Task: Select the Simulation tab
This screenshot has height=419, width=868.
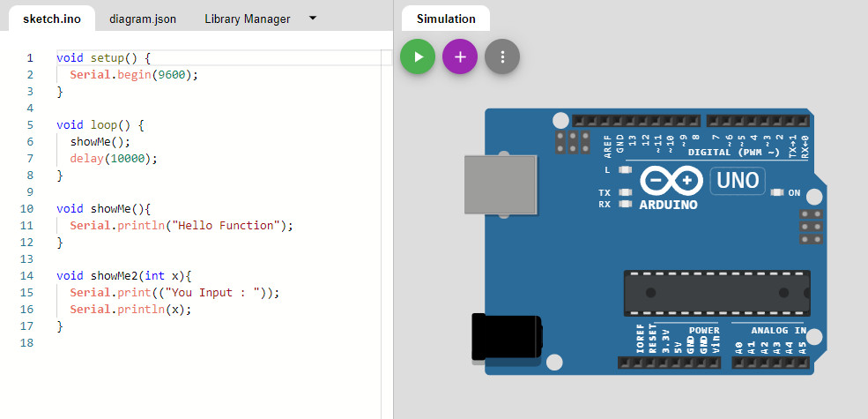Action: pos(446,19)
